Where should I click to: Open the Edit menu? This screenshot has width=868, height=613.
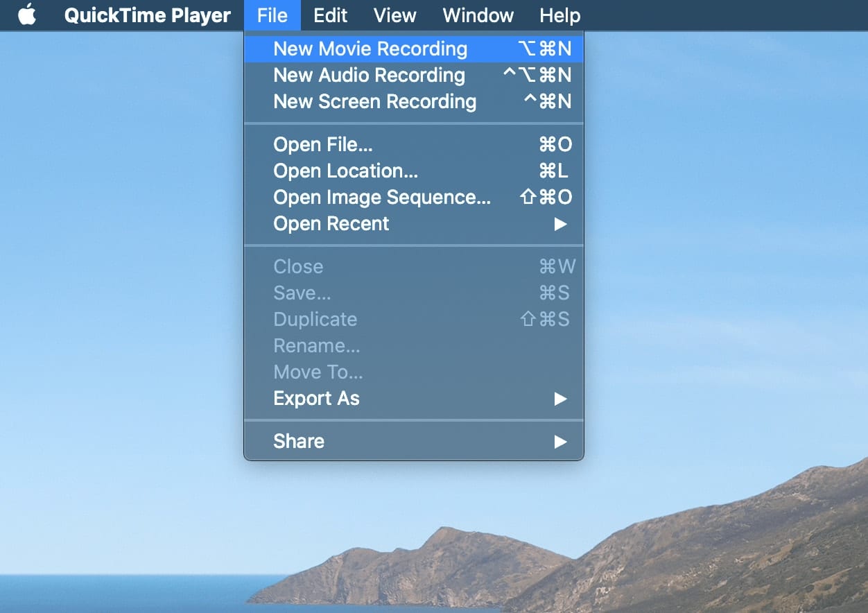pyautogui.click(x=330, y=15)
